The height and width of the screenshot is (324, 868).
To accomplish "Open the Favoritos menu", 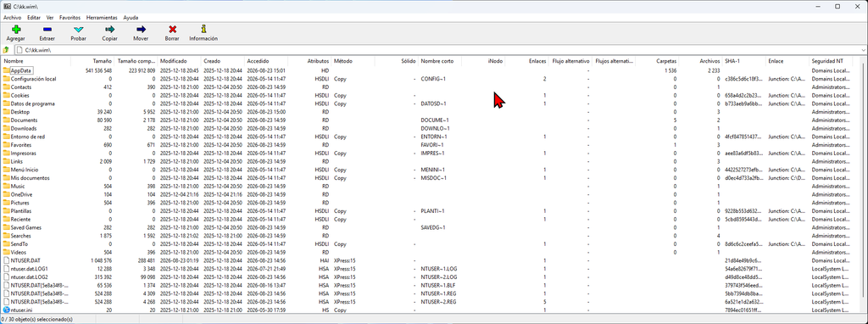I will click(70, 18).
